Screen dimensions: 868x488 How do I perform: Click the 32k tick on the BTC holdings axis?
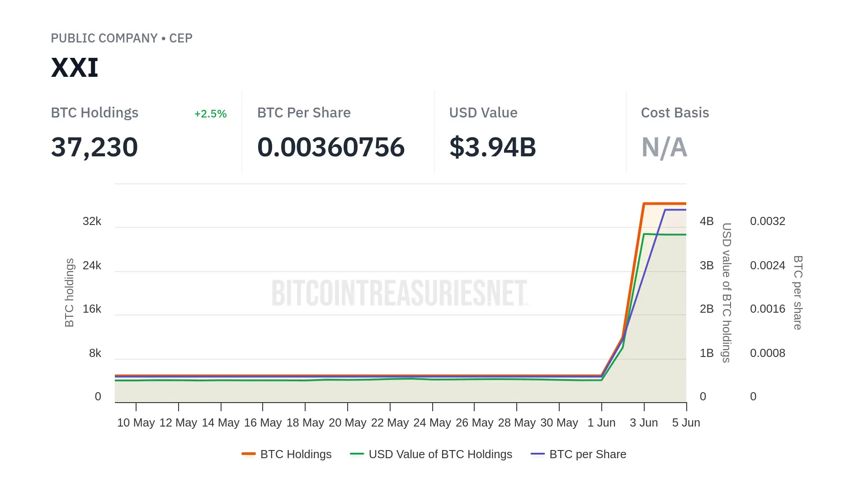pyautogui.click(x=92, y=221)
